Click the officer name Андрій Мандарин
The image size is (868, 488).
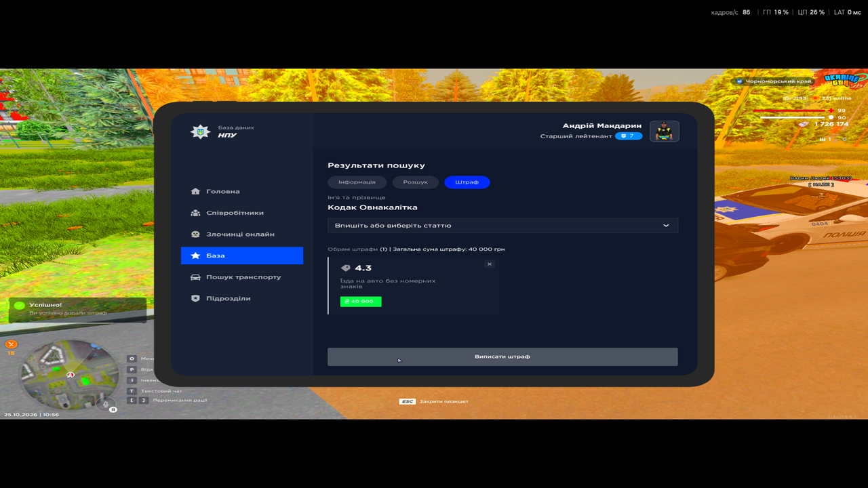[602, 126]
